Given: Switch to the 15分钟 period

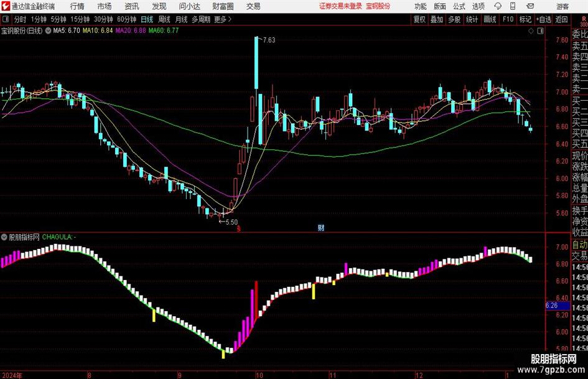Looking at the screenshot, I should pyautogui.click(x=80, y=19).
